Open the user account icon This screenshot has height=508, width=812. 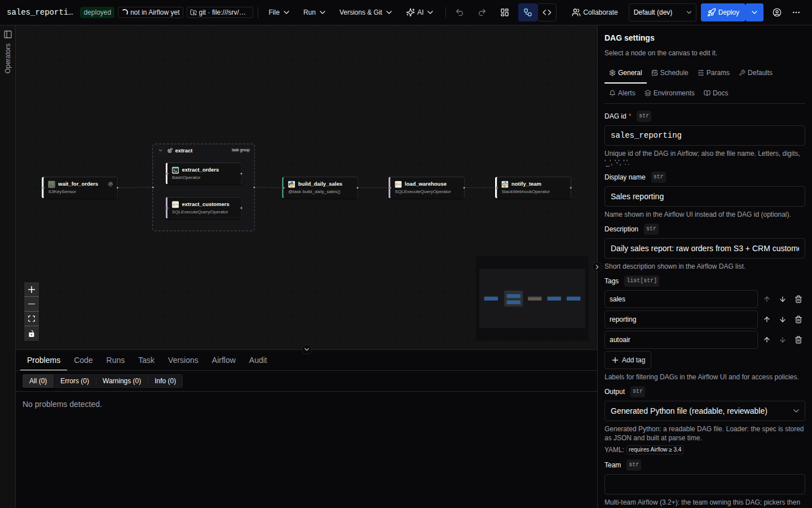tap(777, 12)
